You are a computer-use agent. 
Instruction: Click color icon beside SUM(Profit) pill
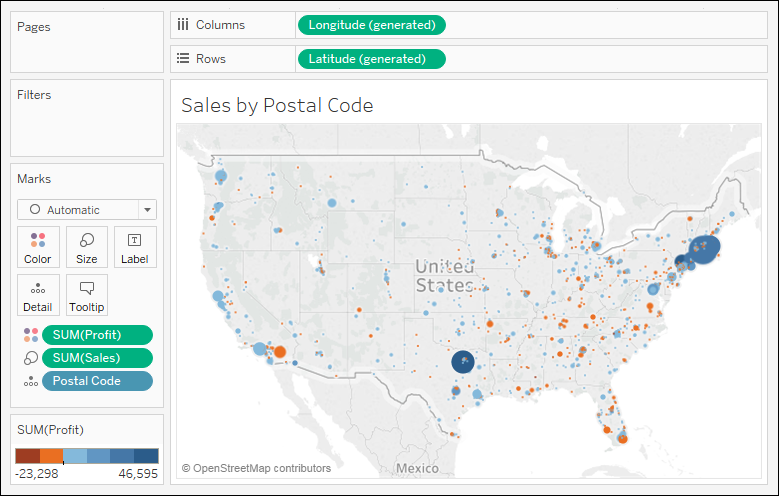pyautogui.click(x=31, y=335)
